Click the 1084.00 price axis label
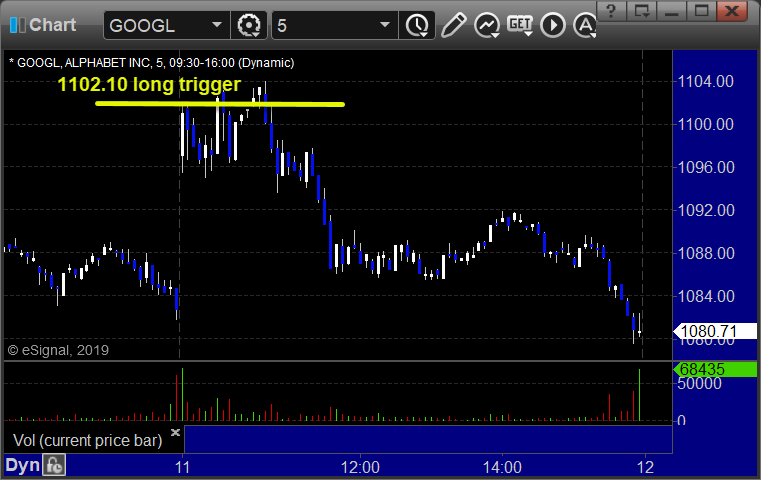 pos(706,296)
